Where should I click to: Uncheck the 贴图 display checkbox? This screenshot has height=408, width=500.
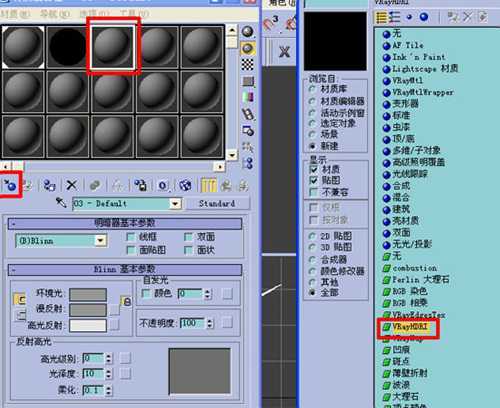coord(313,180)
